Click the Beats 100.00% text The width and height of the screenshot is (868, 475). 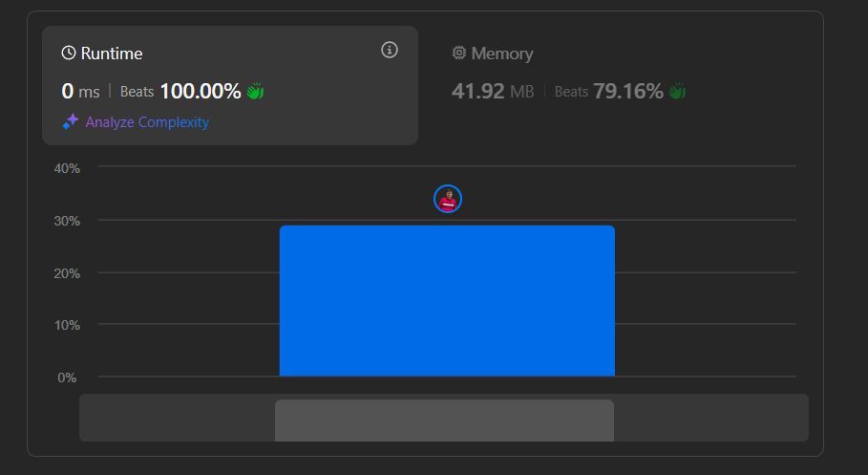pos(180,92)
